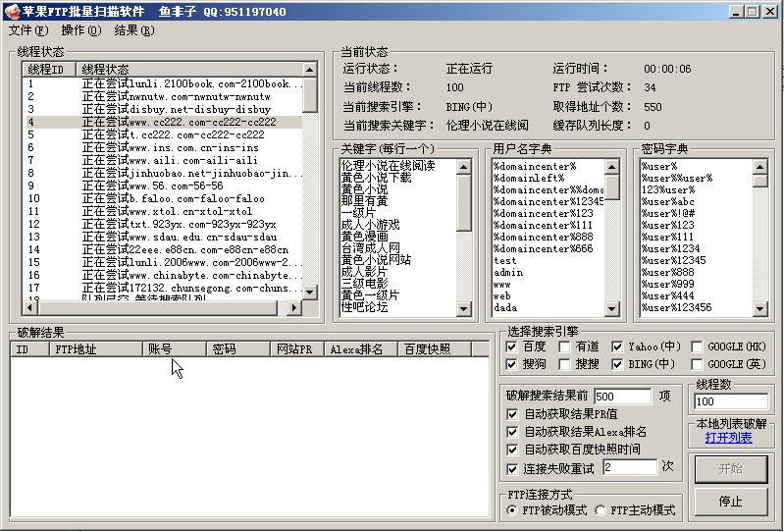Click username dictionary scroll down arrow

[x=612, y=309]
